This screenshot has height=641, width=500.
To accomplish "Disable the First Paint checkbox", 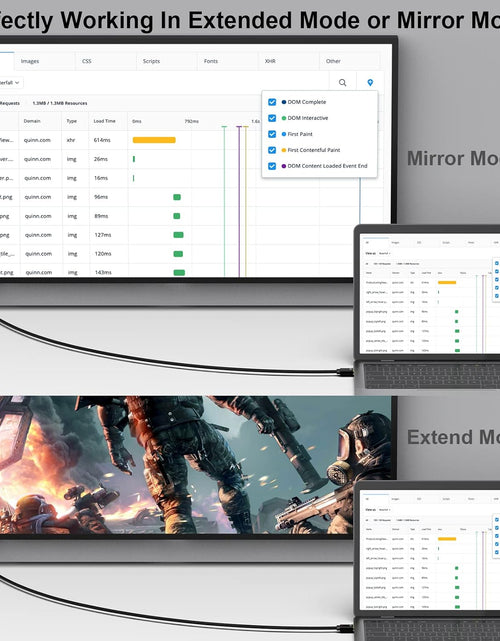I will [x=272, y=134].
